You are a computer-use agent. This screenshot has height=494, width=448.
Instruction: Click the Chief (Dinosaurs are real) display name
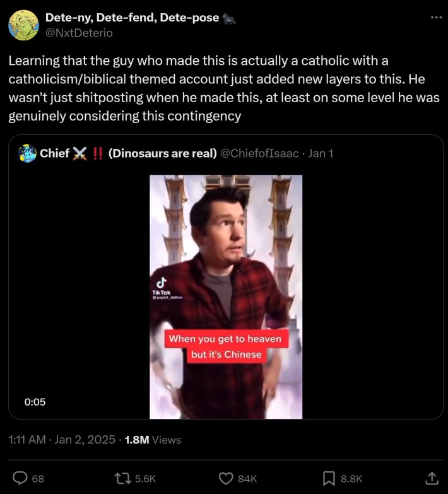click(128, 153)
